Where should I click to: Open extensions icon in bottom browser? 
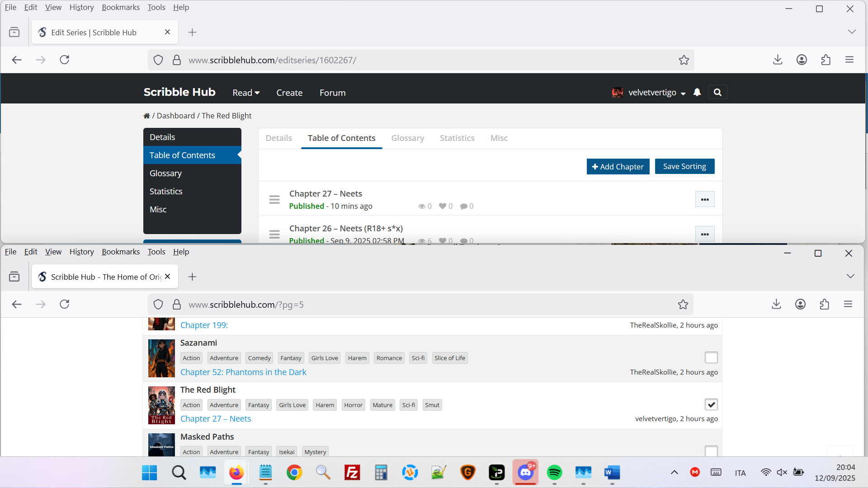coord(824,304)
